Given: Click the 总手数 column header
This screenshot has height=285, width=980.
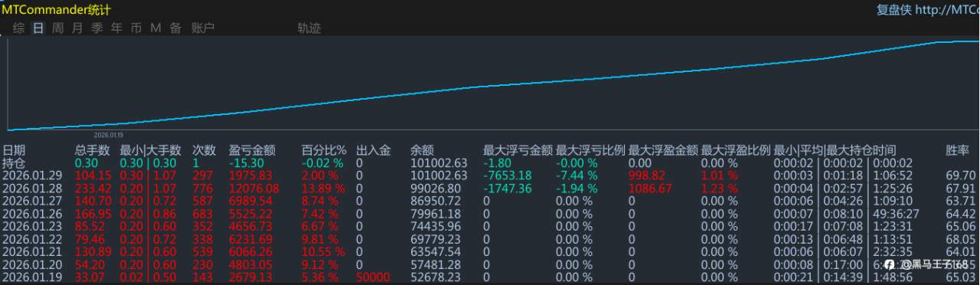Looking at the screenshot, I should [92, 150].
